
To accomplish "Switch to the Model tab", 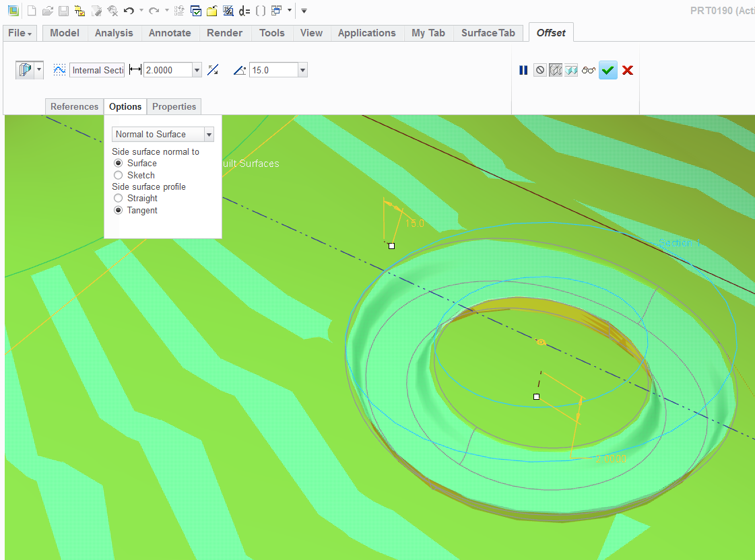I will point(65,33).
